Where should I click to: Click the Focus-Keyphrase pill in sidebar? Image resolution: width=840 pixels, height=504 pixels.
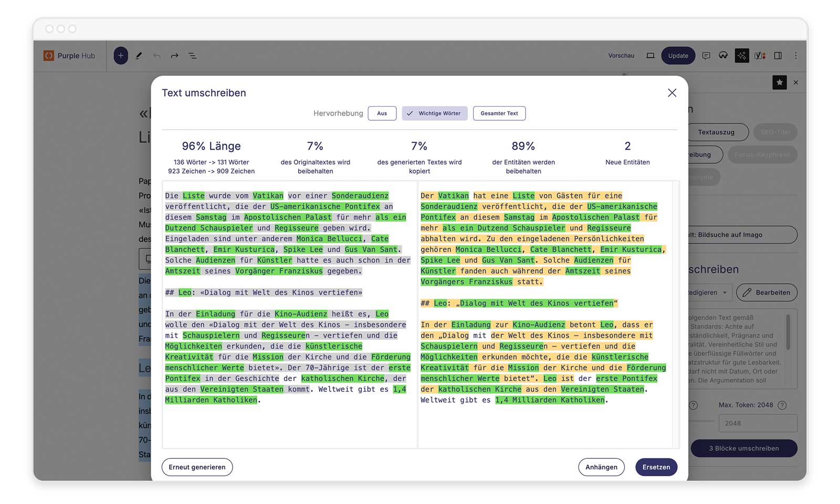762,155
